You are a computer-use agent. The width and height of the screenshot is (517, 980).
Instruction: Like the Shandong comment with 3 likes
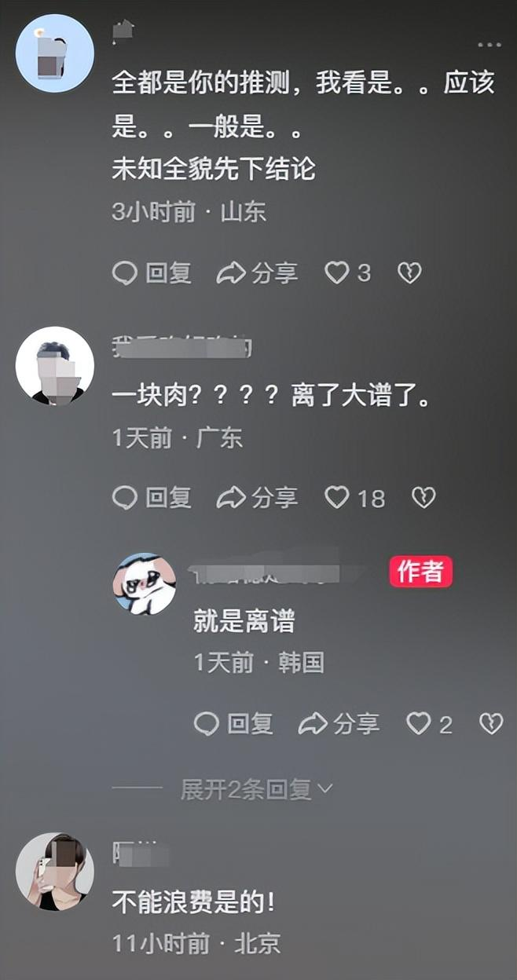[347, 273]
